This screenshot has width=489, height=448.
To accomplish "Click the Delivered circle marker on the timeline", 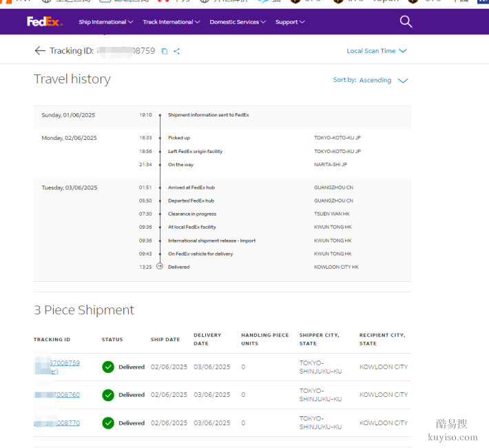I will (160, 266).
